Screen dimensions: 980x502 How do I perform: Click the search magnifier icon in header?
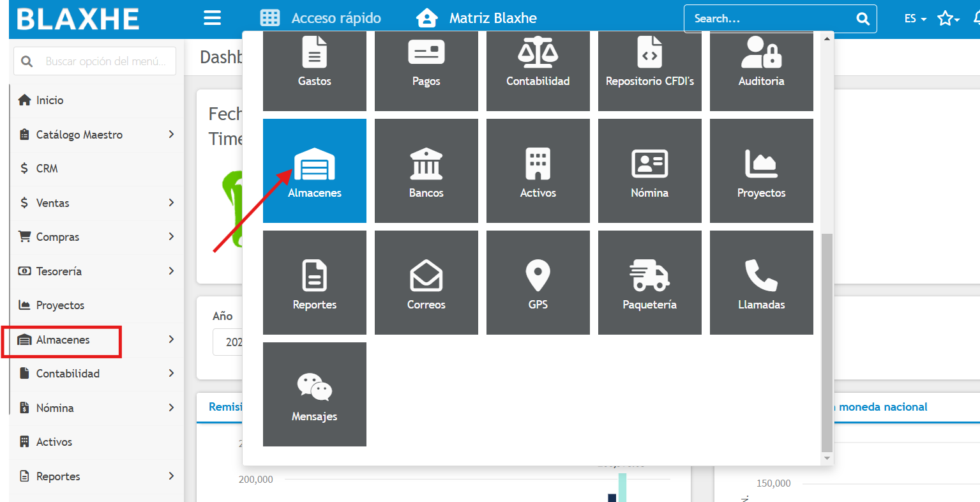click(863, 19)
